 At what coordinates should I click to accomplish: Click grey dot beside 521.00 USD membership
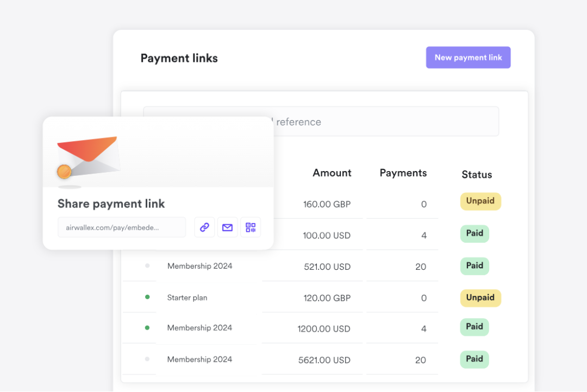[147, 265]
